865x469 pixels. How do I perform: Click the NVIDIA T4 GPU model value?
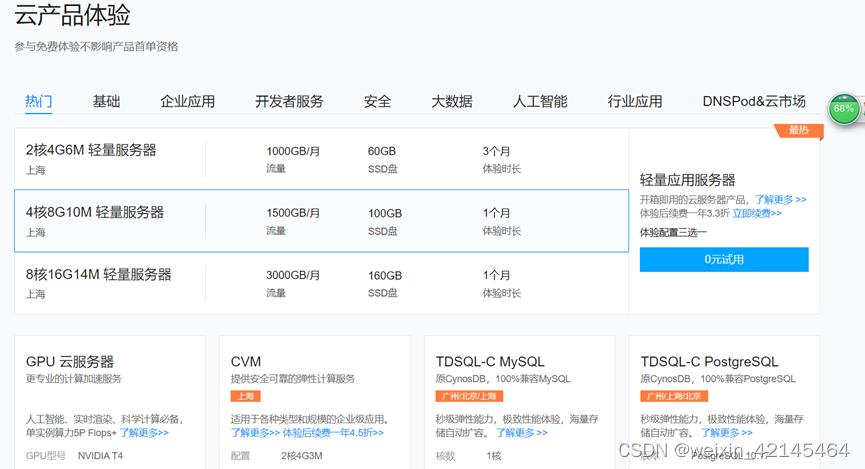(x=100, y=456)
